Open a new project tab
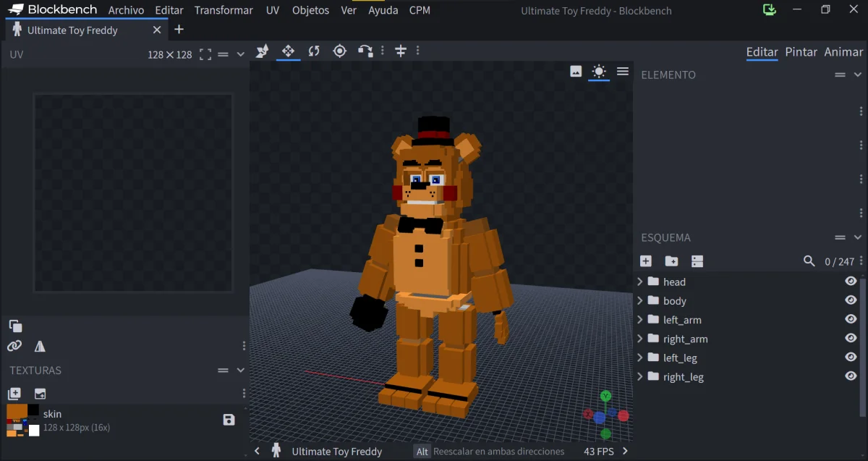Screen dimensions: 868x461 click(x=179, y=30)
